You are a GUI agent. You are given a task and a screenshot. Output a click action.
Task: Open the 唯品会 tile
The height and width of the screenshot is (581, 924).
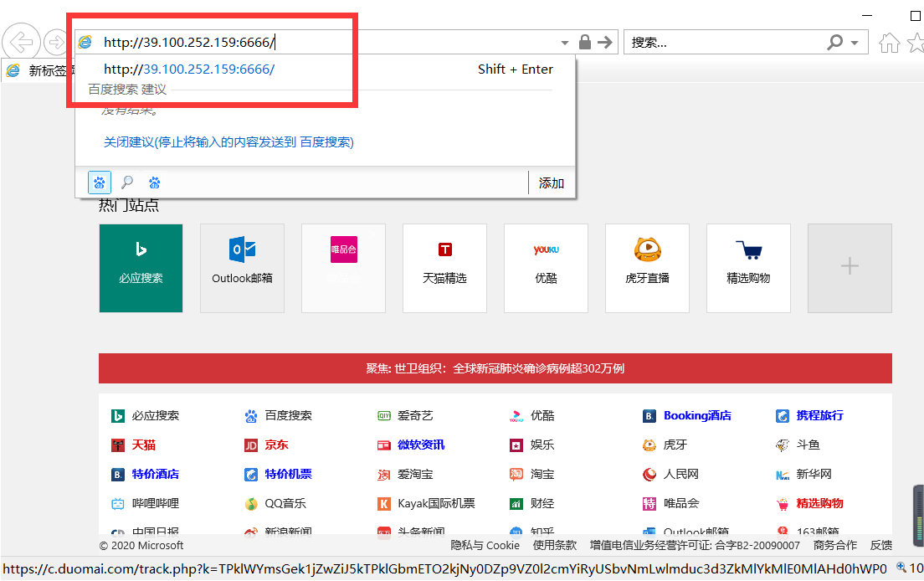click(343, 268)
